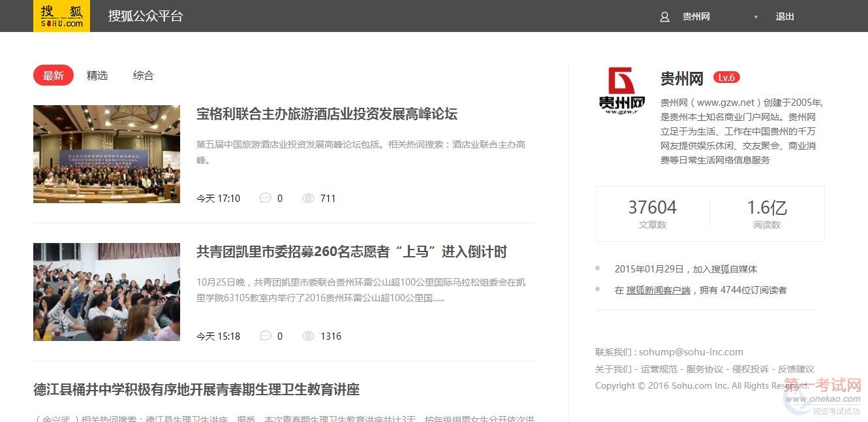Click the view-count eye icon showing 711

click(x=308, y=198)
